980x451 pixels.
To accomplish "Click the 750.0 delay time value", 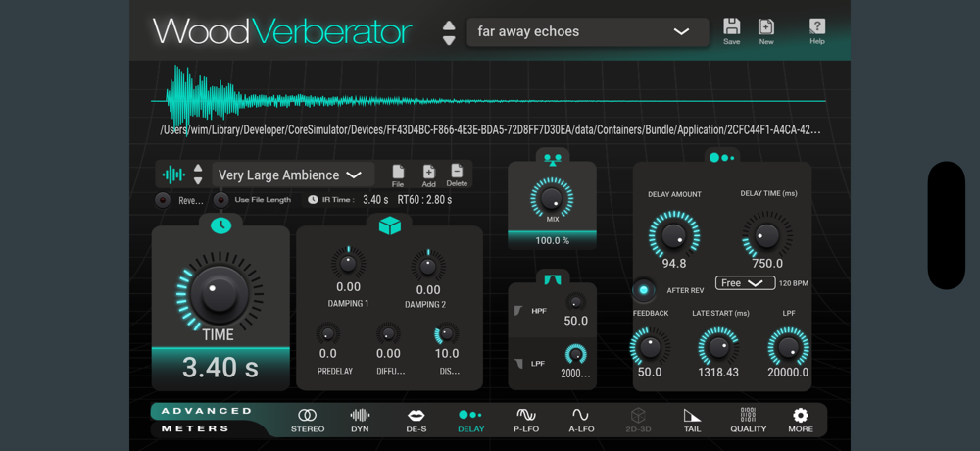I will tap(767, 264).
